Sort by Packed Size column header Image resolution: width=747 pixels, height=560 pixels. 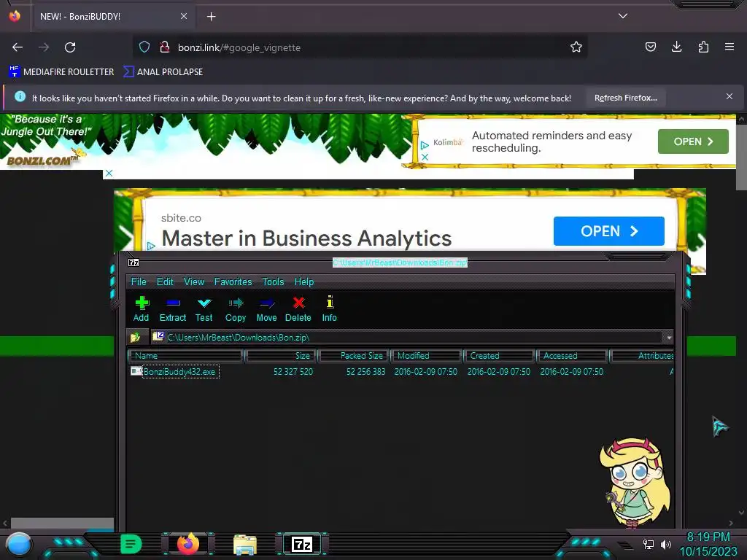(355, 356)
